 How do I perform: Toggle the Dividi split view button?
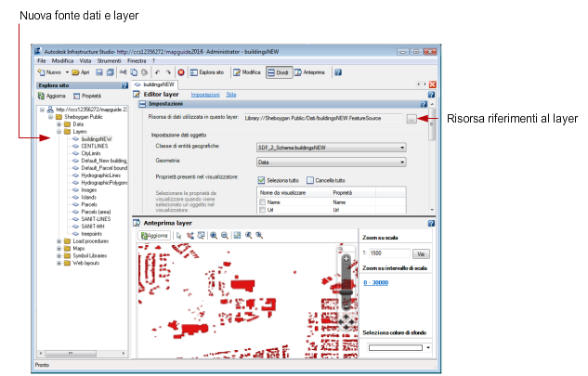(x=279, y=72)
